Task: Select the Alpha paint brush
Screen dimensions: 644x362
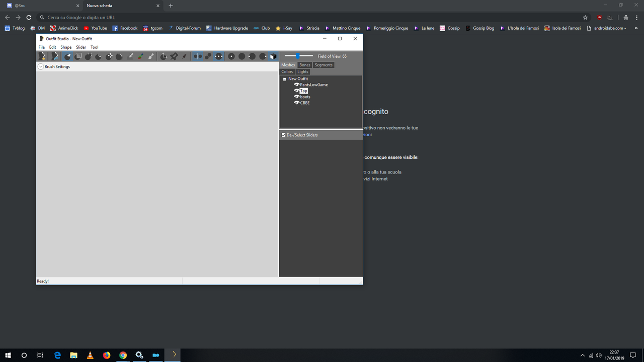Action: tap(151, 56)
